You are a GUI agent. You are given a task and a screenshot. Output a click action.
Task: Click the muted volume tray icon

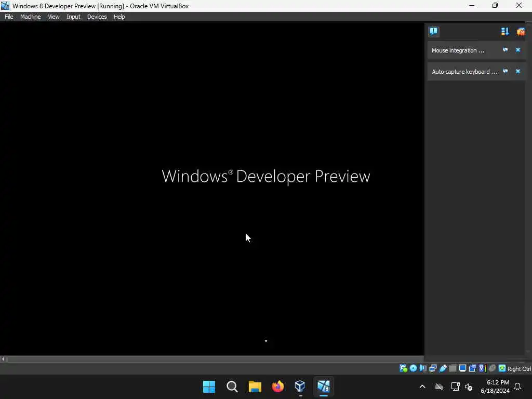click(469, 387)
